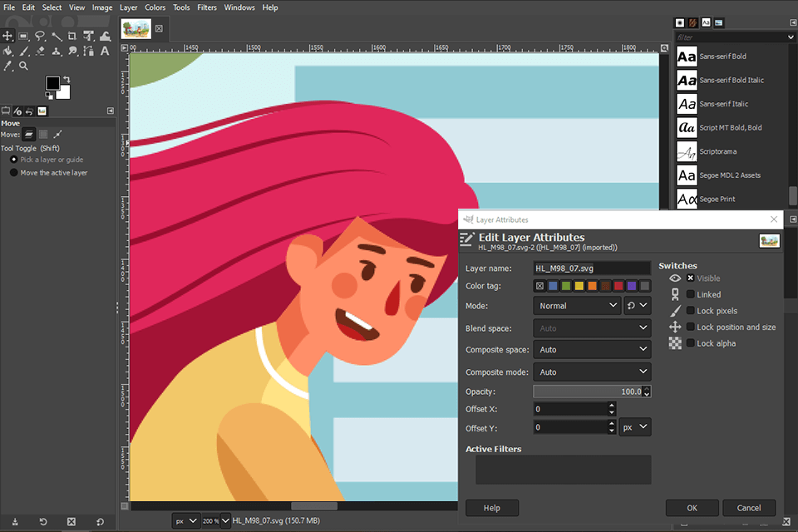Click OK in the Layer Attributes dialog
Image resolution: width=798 pixels, height=532 pixels.
tap(692, 508)
